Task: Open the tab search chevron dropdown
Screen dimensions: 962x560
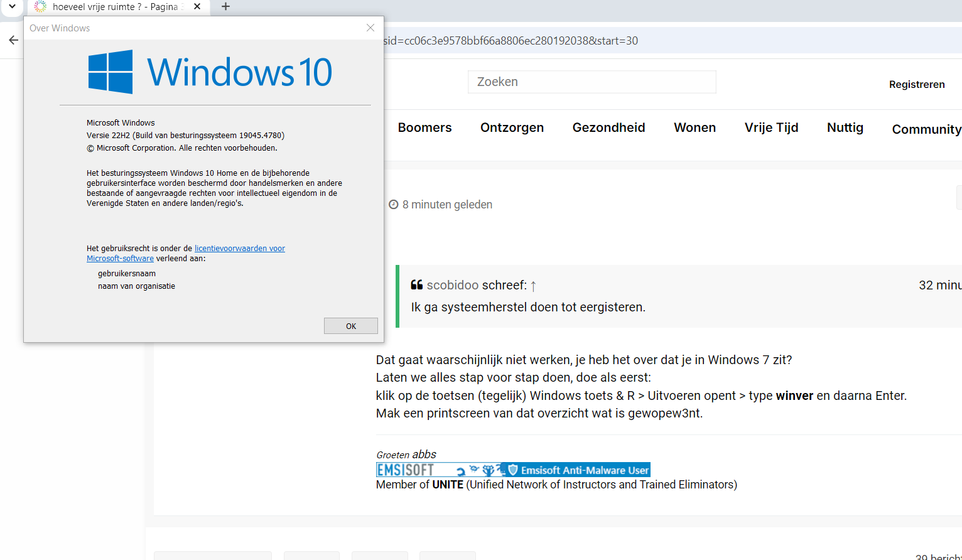Action: tap(12, 7)
